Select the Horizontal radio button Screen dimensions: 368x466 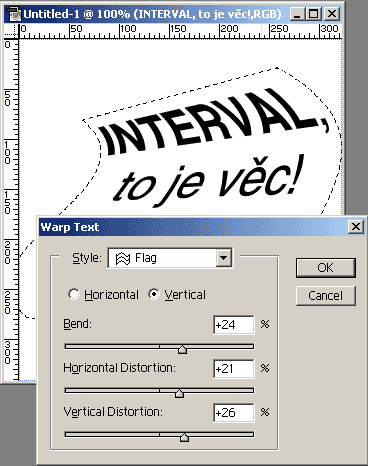coord(74,294)
